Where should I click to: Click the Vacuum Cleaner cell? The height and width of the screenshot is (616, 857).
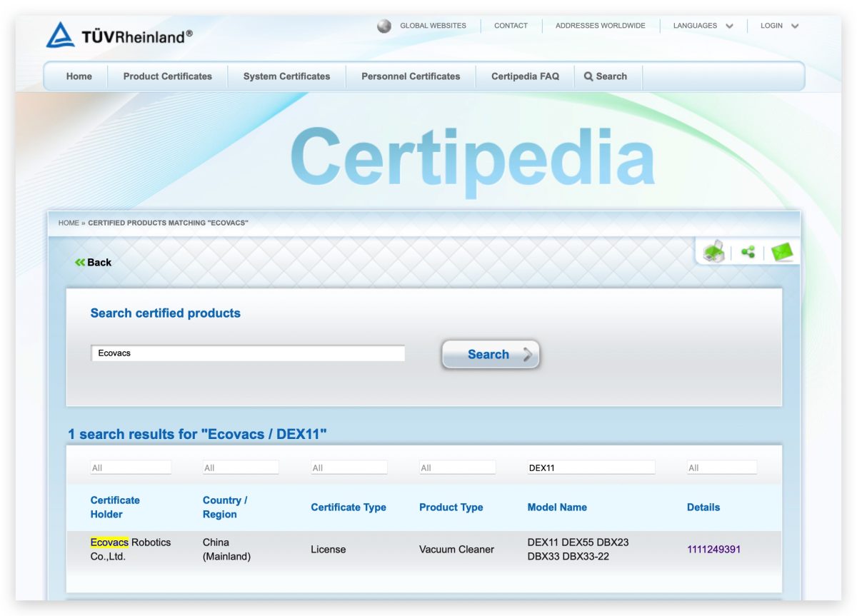456,550
